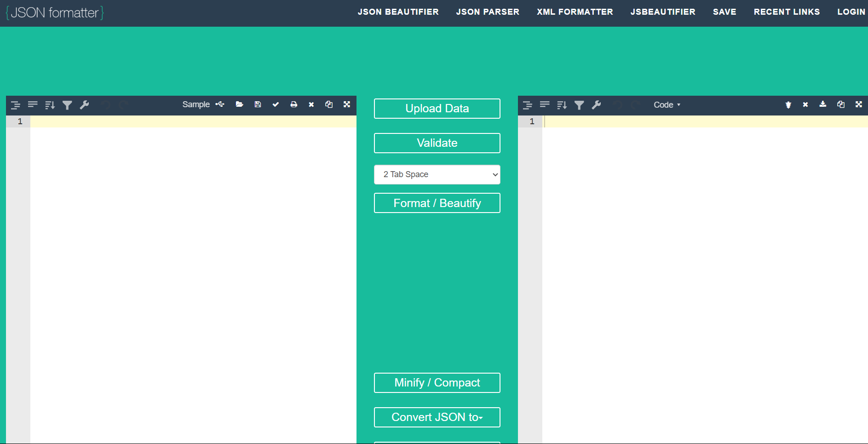This screenshot has width=868, height=444.
Task: Open the JSON PARSER menu item
Action: click(x=488, y=12)
